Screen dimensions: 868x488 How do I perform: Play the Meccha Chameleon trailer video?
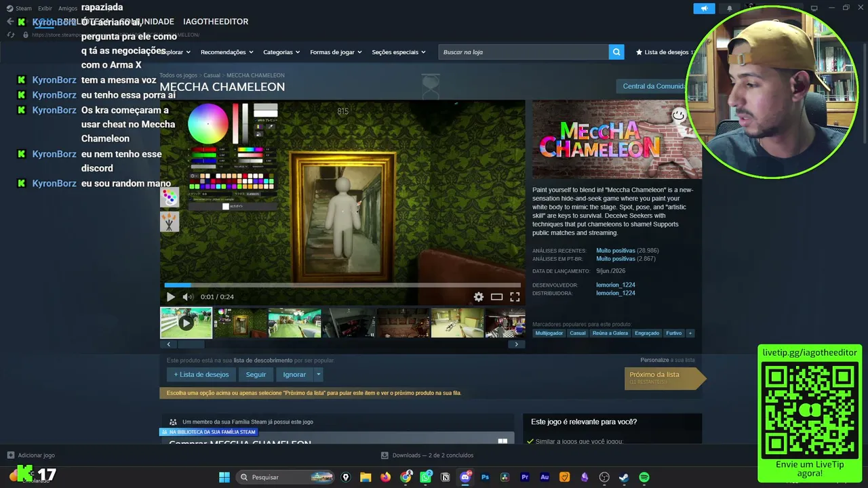click(x=170, y=297)
